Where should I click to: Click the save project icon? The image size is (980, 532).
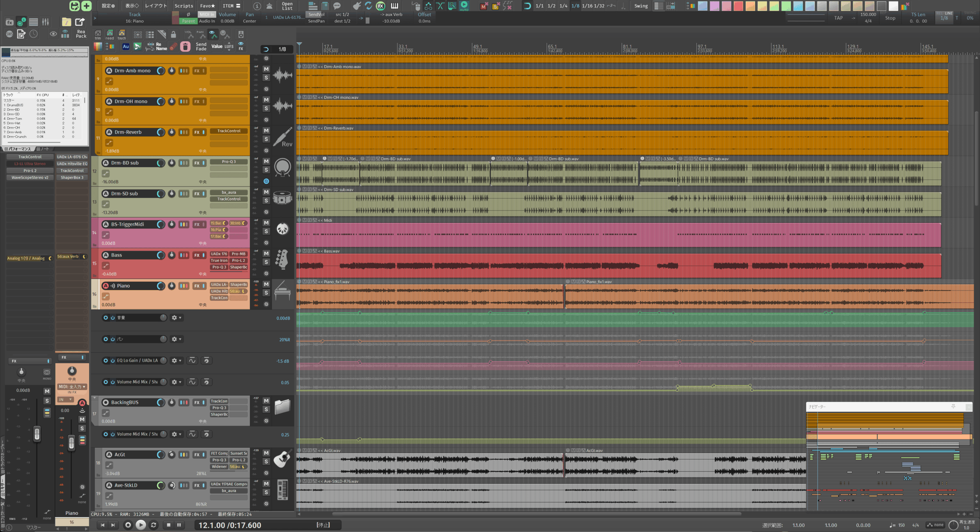75,6
